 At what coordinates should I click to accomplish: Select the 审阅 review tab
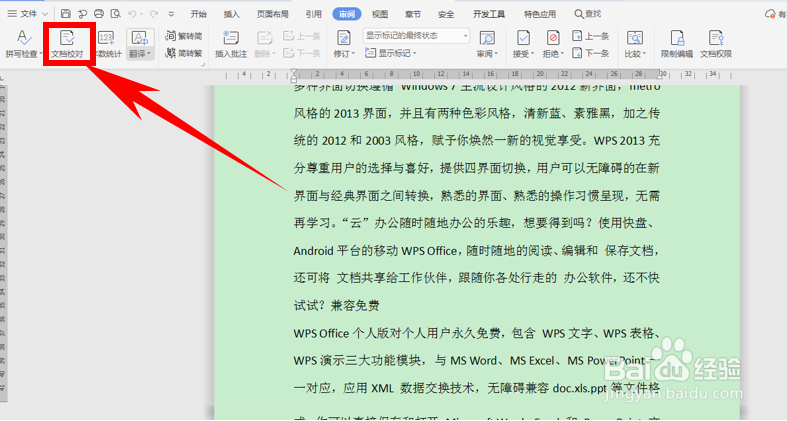pyautogui.click(x=347, y=14)
